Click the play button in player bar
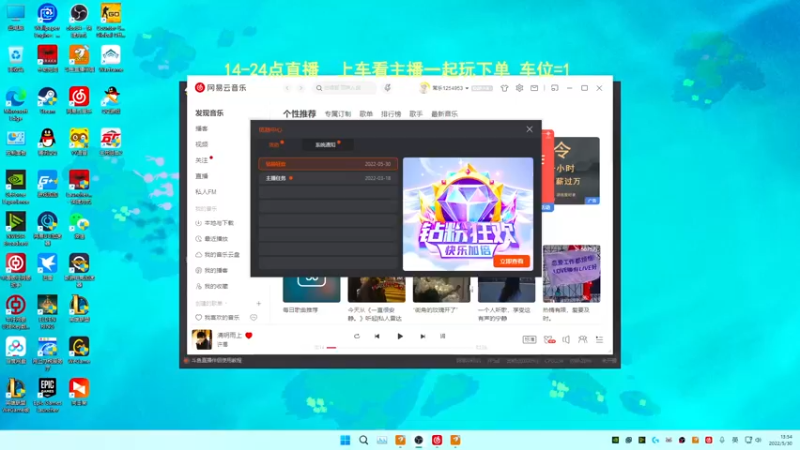This screenshot has height=450, width=800. point(400,336)
